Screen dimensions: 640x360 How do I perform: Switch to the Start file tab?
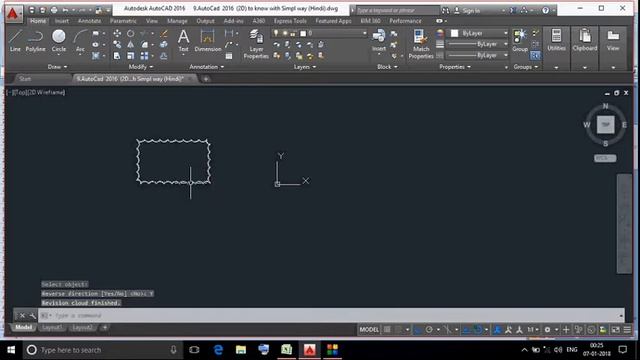point(25,79)
